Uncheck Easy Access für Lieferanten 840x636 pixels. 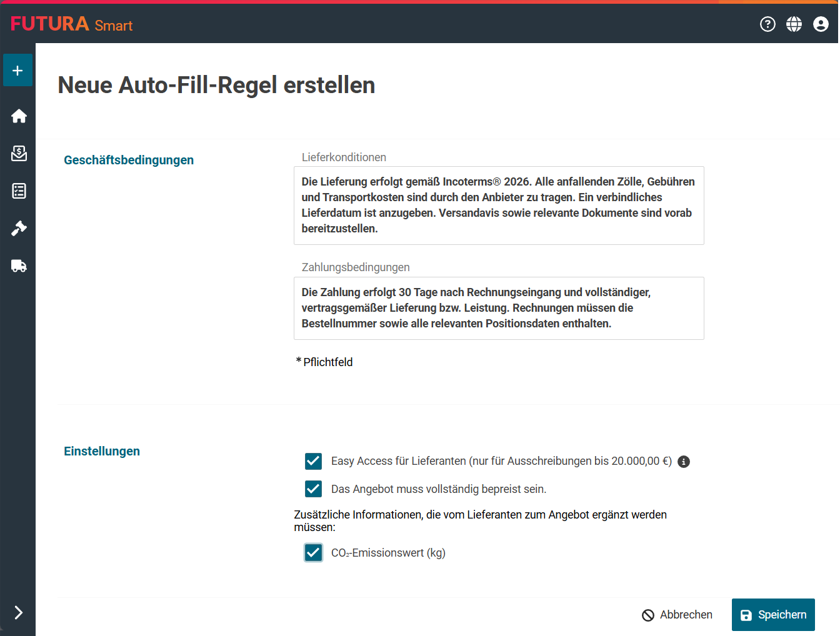[x=313, y=461]
